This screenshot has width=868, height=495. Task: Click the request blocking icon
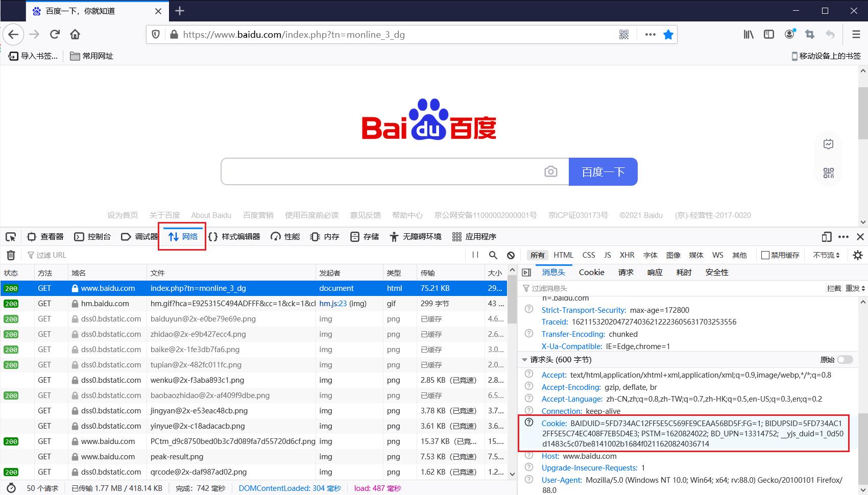[511, 255]
